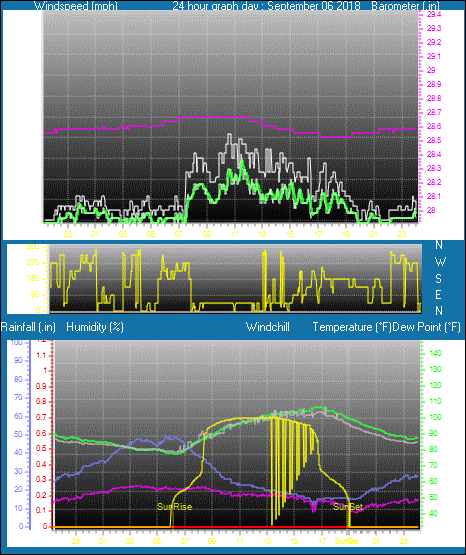The width and height of the screenshot is (466, 555).
Task: Click the 19 hour label under windspeed graph
Action: click(346, 234)
